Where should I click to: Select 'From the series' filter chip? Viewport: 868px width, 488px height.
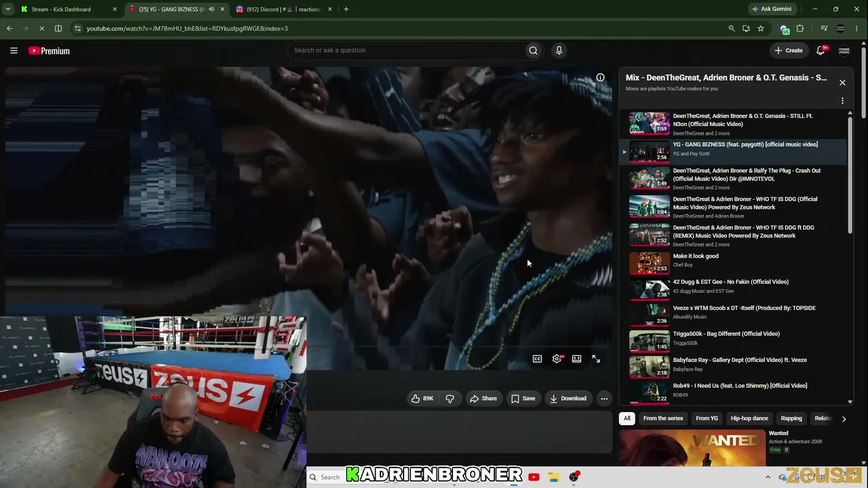(663, 418)
